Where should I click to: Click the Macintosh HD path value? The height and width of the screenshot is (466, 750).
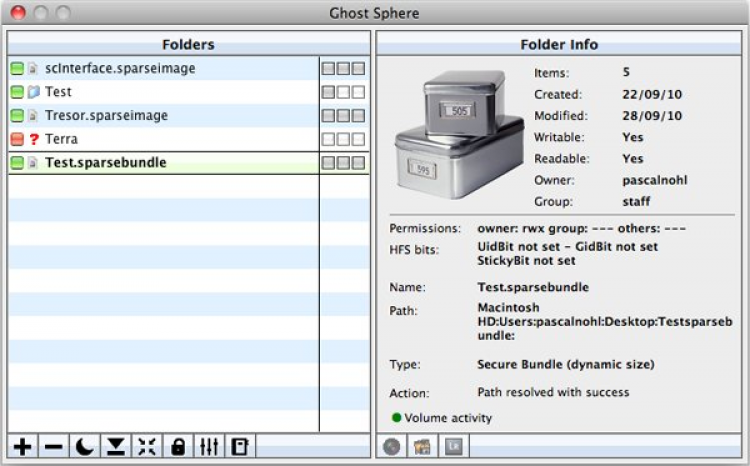[x=605, y=322]
